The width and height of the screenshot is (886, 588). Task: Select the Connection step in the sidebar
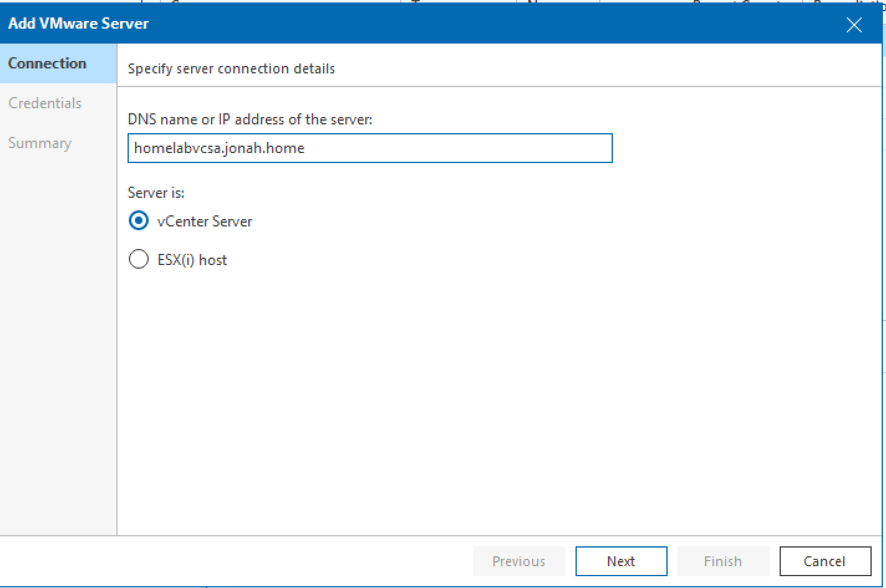pyautogui.click(x=47, y=63)
